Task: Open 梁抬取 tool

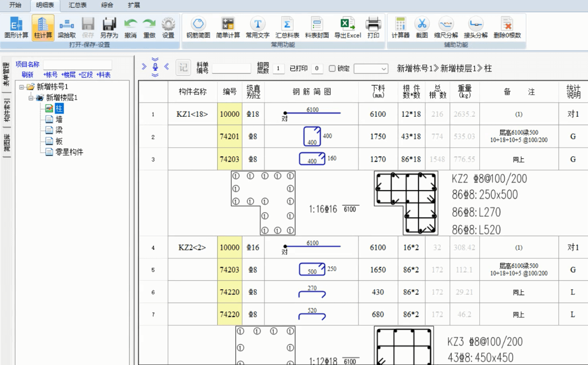Action: [66, 24]
